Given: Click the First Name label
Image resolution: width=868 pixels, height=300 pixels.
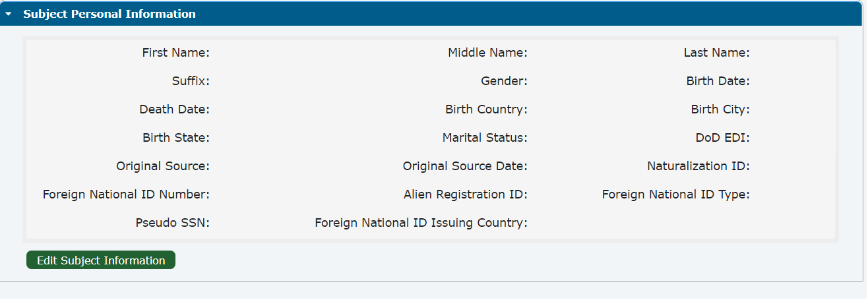Looking at the screenshot, I should 175,53.
